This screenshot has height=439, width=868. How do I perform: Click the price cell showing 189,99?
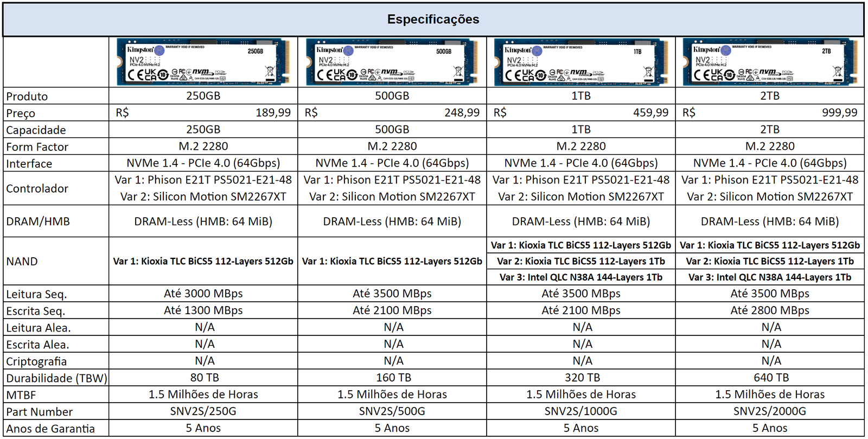203,113
